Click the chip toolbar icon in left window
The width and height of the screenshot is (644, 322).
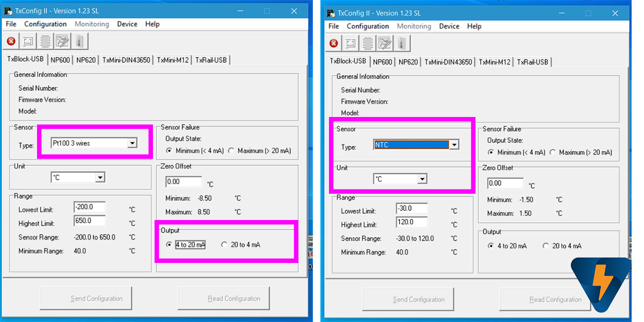[45, 41]
